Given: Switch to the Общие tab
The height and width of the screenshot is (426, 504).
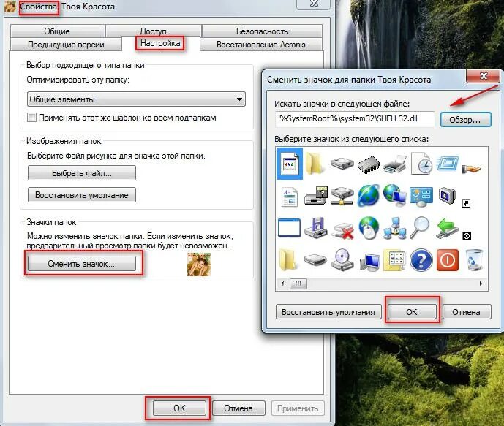Looking at the screenshot, I should 57,31.
